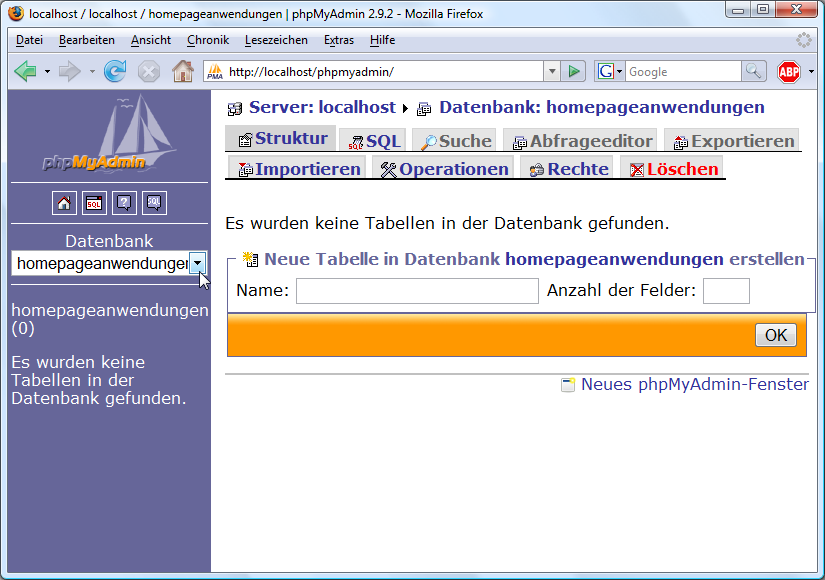Open the Extras menu
The image size is (825, 580).
pos(339,40)
